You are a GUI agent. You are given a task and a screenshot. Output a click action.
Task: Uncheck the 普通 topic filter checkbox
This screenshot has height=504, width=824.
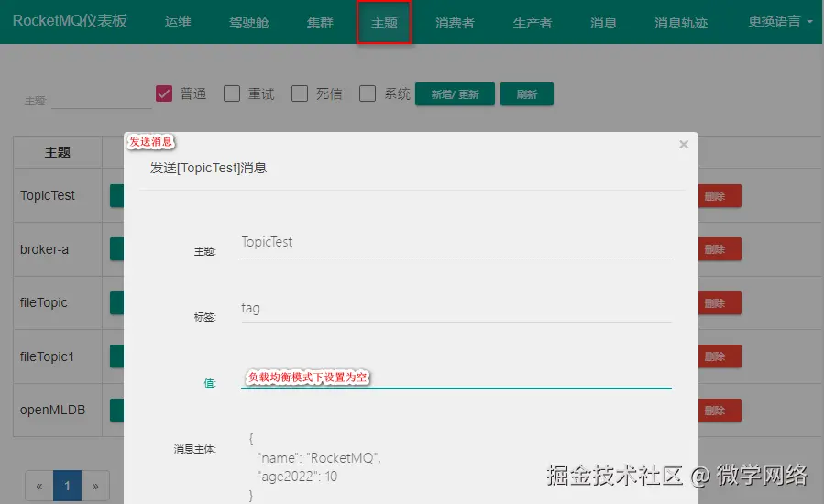164,93
